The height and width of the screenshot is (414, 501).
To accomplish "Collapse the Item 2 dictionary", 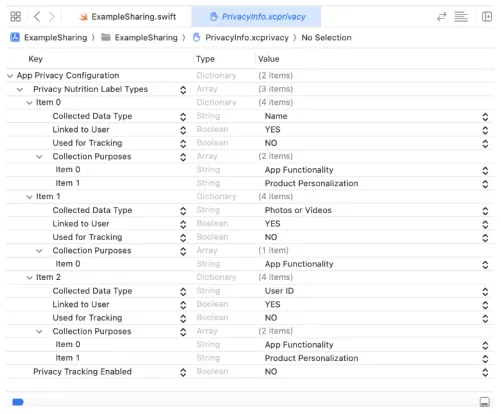I will pos(29,277).
